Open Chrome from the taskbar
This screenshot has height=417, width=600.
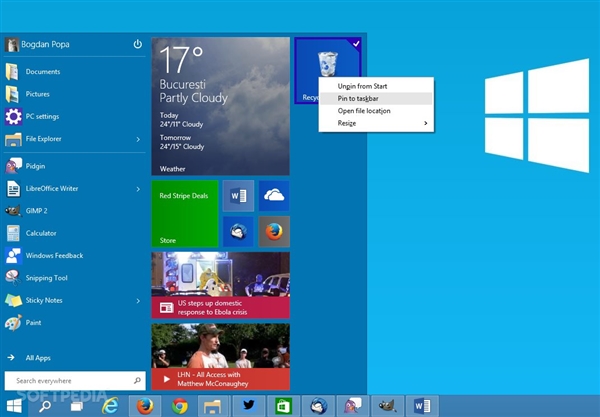180,406
